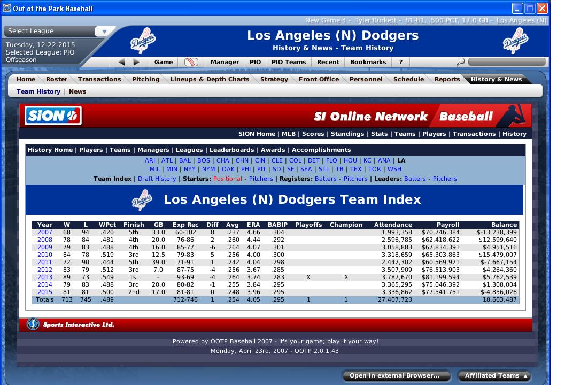Screen dimensions: 588x385
Task: Click the Attendance column header
Action: tap(393, 225)
